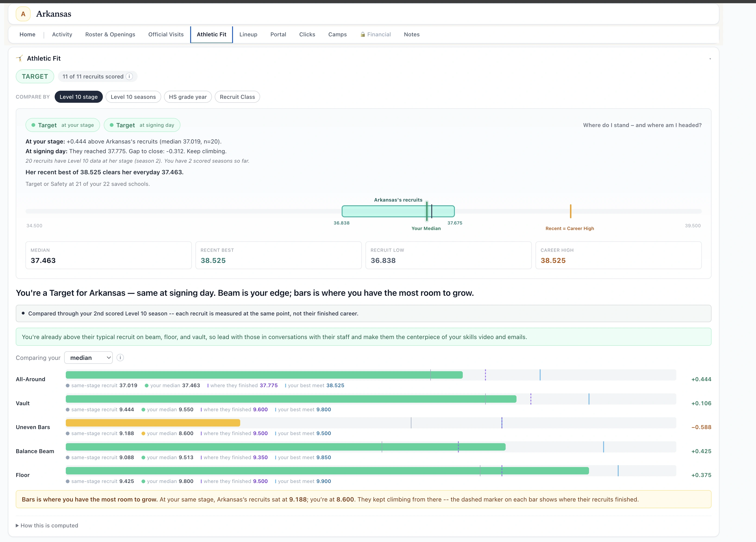Click the gymnast icon beside Athletic Fit heading
Screen dimensions: 756x542
click(x=20, y=59)
